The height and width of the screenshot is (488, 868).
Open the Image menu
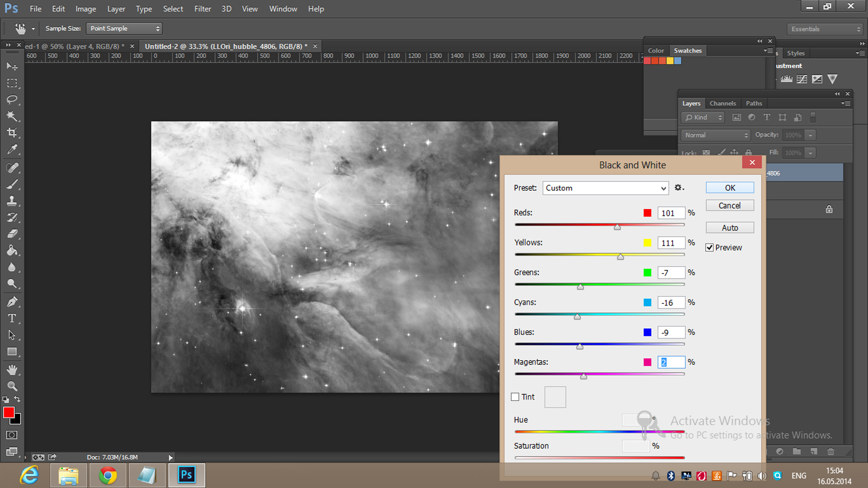[85, 9]
